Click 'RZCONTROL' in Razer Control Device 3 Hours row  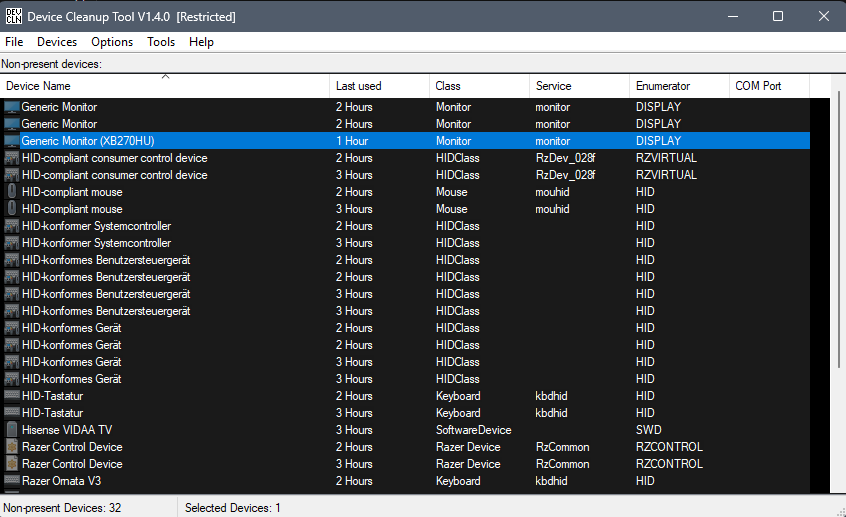coord(669,464)
